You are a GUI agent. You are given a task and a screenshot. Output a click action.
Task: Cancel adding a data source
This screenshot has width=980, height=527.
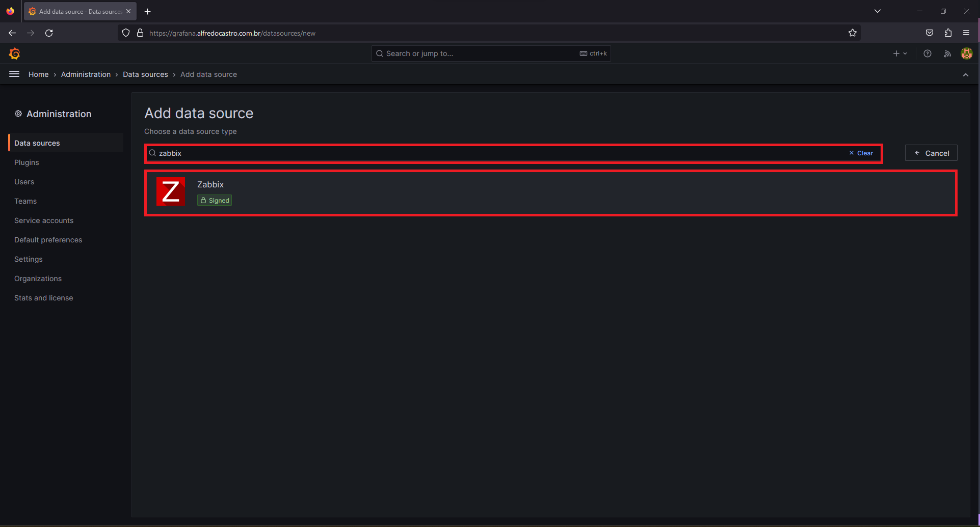[931, 153]
